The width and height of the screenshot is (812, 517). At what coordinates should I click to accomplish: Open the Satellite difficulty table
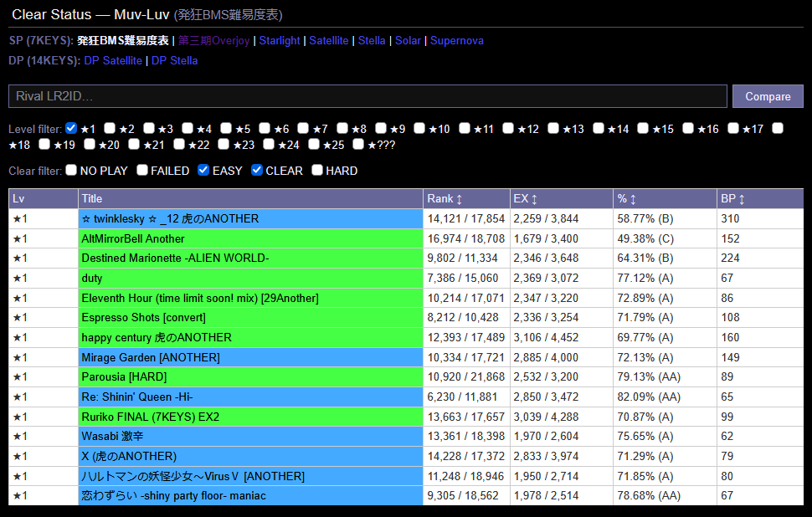[329, 40]
